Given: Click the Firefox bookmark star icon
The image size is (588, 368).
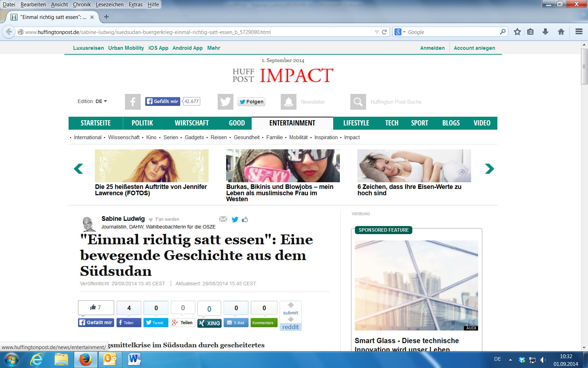Looking at the screenshot, I should click(x=517, y=32).
